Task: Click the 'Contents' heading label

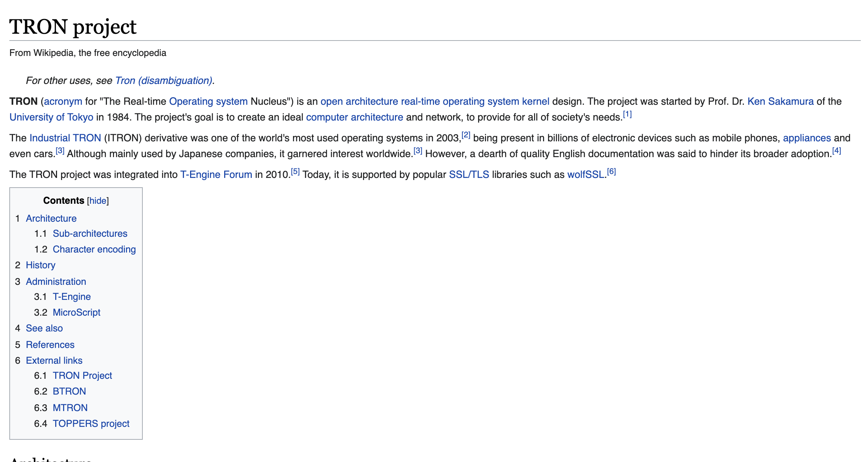Action: coord(63,201)
